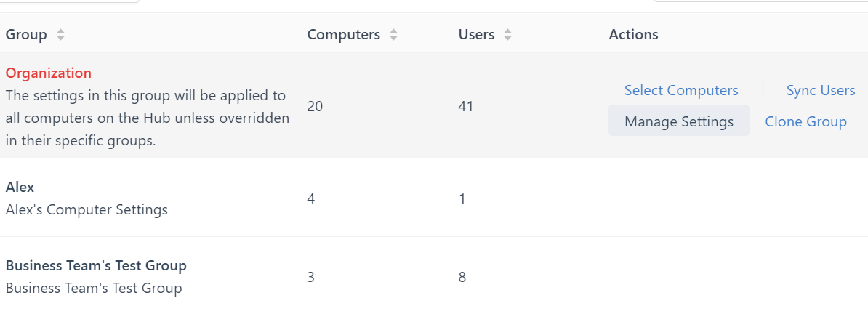Sync Users for the Organization group

[821, 90]
